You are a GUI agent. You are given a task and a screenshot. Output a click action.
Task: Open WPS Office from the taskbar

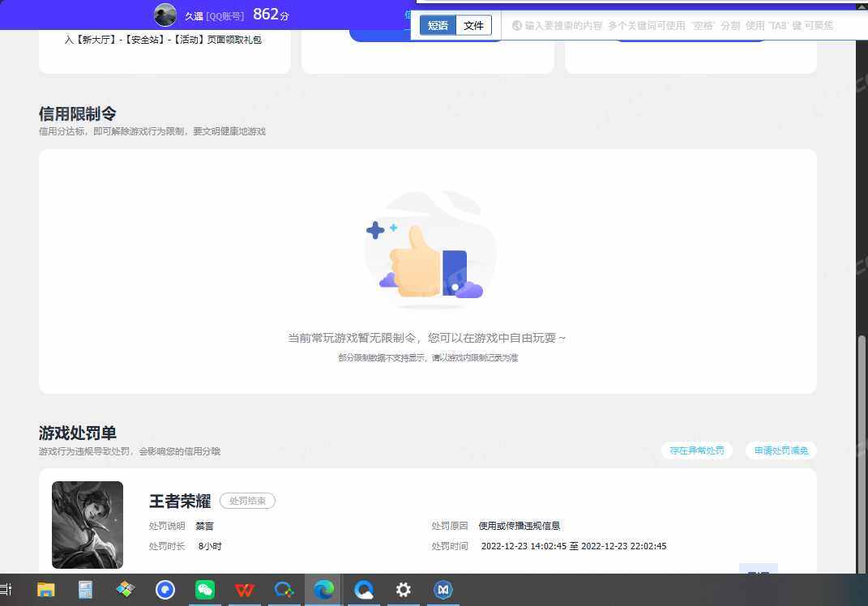tap(244, 590)
